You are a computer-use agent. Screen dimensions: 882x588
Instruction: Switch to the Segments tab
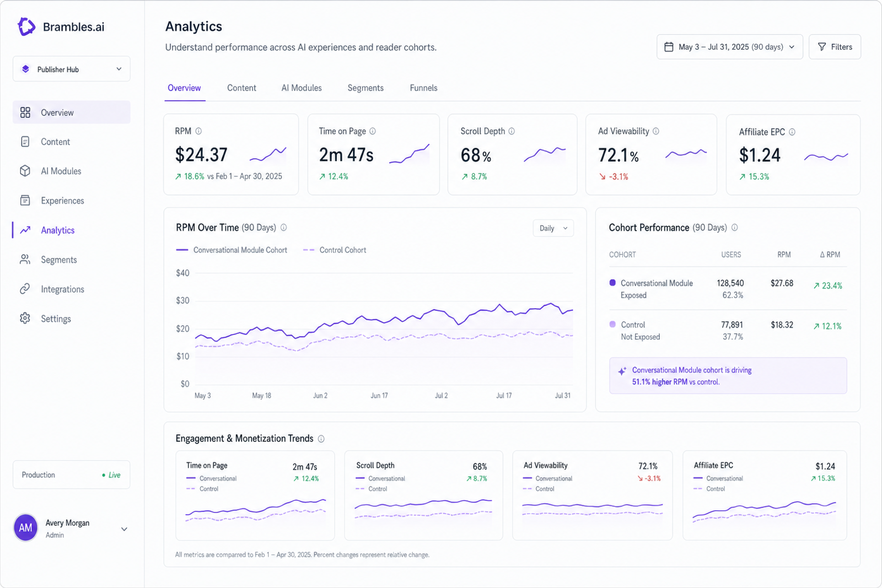click(x=365, y=88)
